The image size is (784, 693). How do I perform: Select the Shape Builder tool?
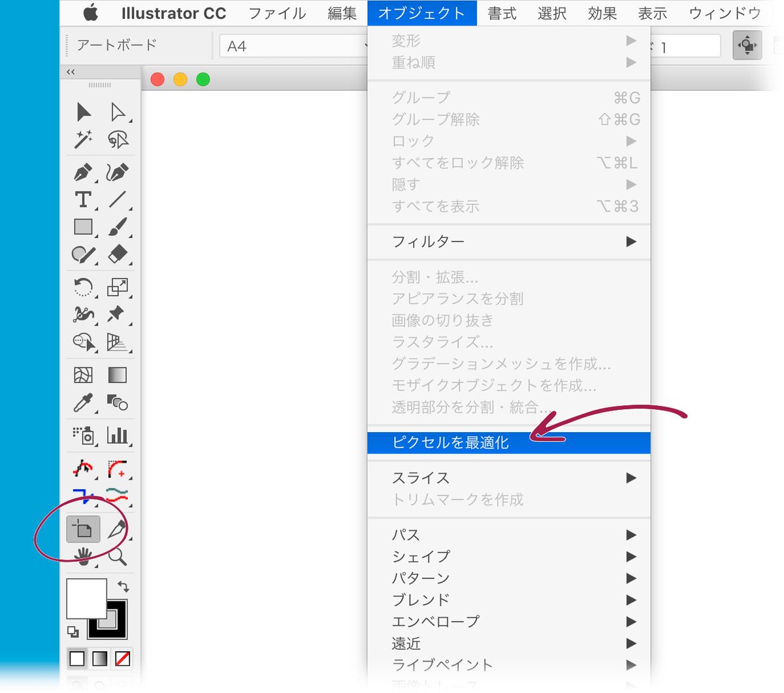pos(84,341)
